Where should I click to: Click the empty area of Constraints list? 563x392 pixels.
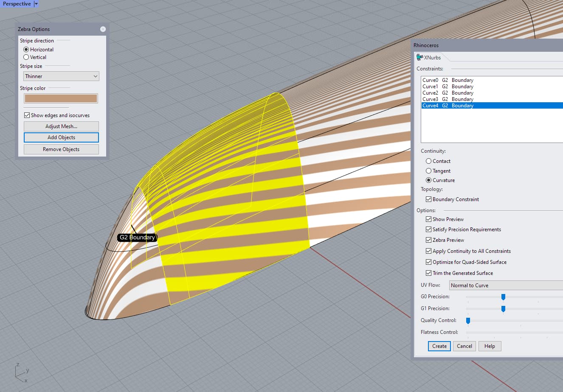tap(492, 126)
